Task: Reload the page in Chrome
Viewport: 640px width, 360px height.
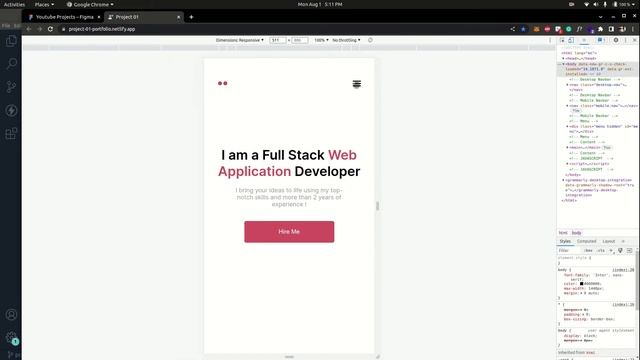Action: coord(50,29)
